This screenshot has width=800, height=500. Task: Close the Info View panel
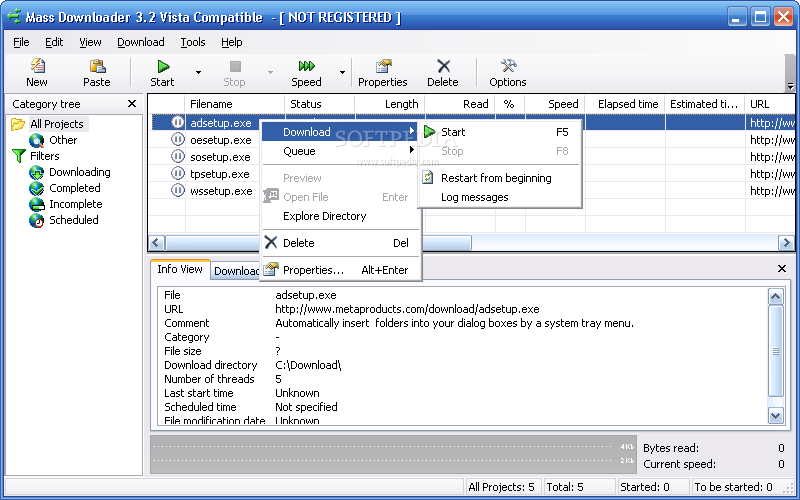coord(782,268)
